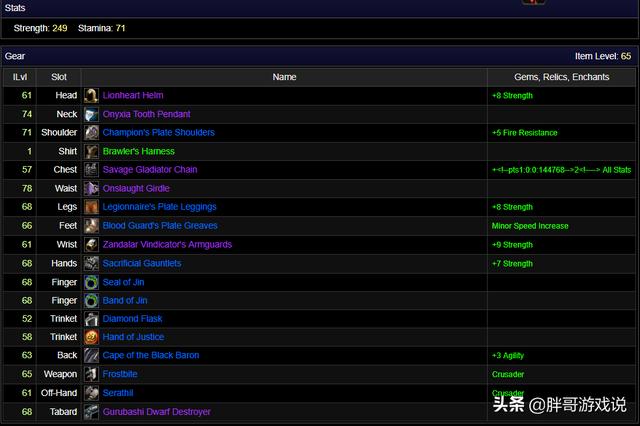Select the Band of Jin link

125,301
